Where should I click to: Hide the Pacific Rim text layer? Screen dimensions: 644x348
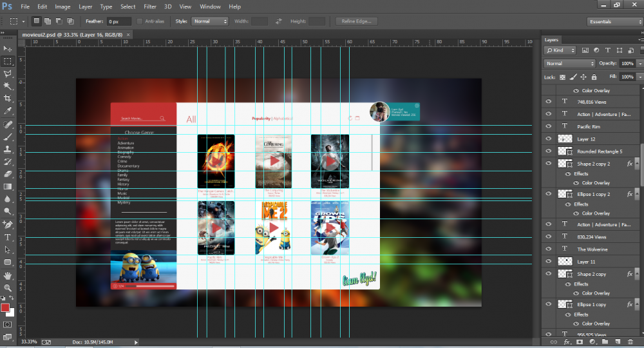(x=548, y=126)
